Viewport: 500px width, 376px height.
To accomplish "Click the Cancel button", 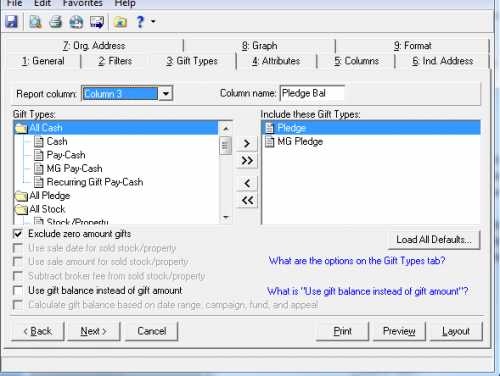I will 152,331.
